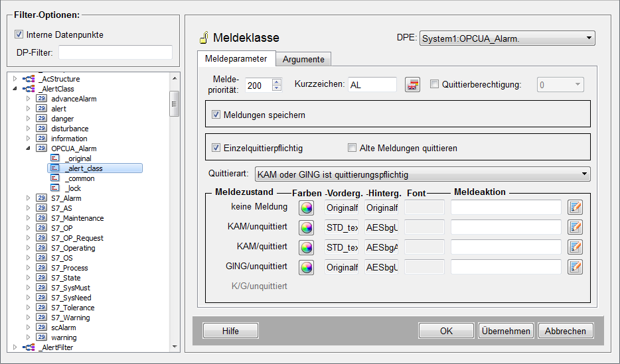Toggle Interne Datenpunkte checkbox
The height and width of the screenshot is (364, 620).
click(19, 34)
